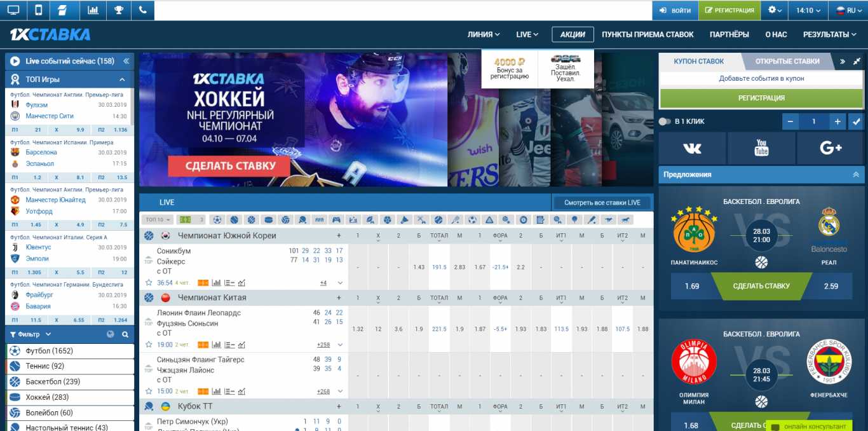Open the Акции menu item
Viewport: 868px width, 431px height.
(x=573, y=34)
